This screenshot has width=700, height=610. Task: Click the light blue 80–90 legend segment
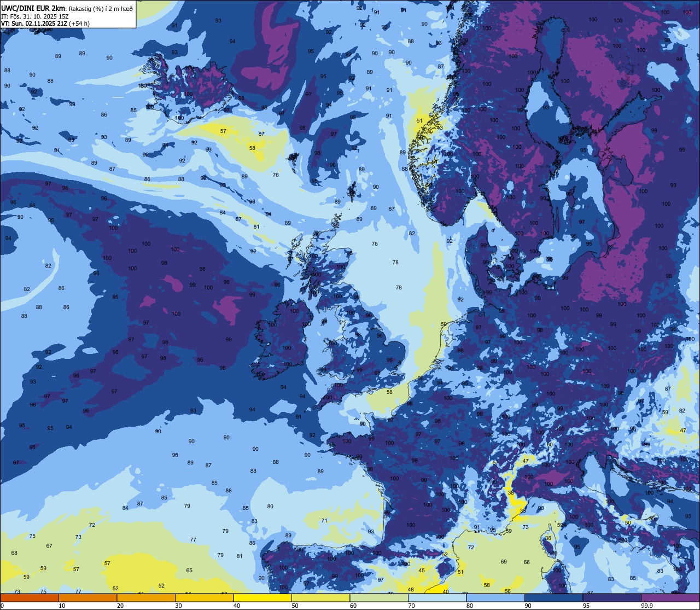[x=495, y=598]
